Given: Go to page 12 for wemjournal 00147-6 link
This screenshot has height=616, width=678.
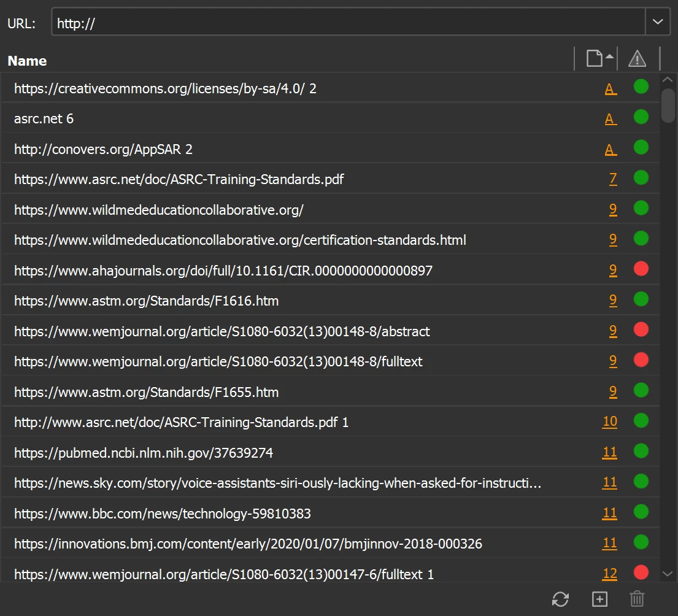Looking at the screenshot, I should click(610, 574).
